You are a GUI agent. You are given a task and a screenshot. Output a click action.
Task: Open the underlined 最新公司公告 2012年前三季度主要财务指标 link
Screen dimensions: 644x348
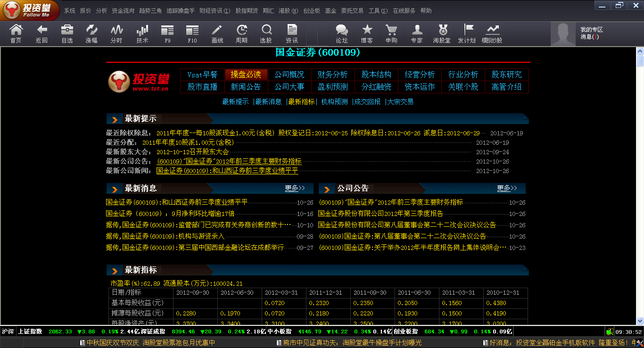click(x=229, y=161)
